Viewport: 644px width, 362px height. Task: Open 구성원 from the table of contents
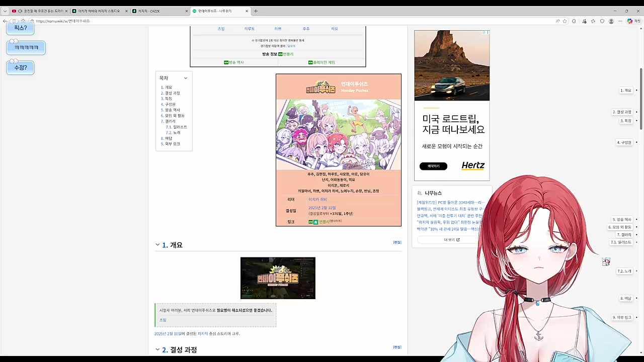tap(169, 104)
